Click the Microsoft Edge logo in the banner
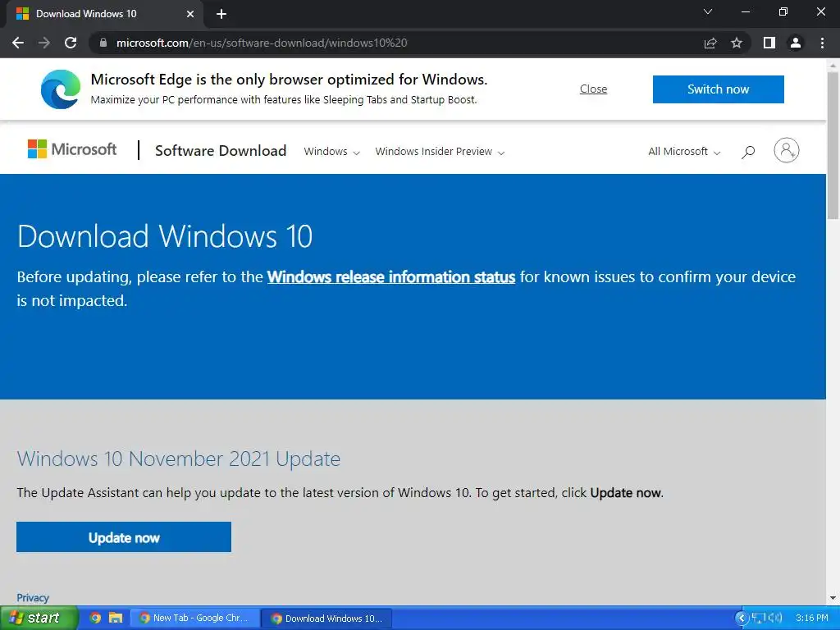This screenshot has height=630, width=840. [x=61, y=89]
